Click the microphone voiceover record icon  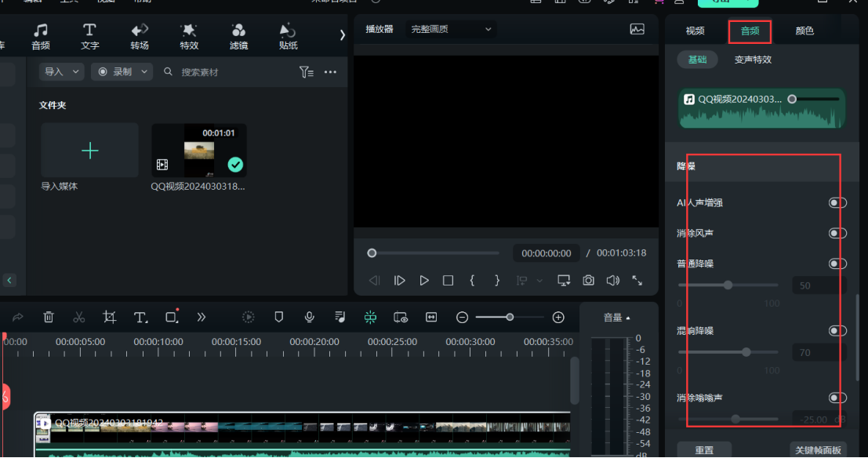pyautogui.click(x=310, y=317)
